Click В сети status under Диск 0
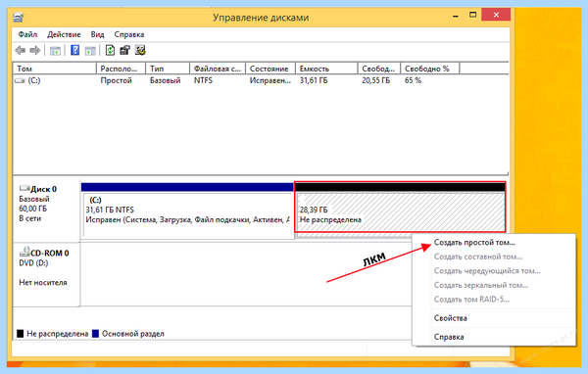Image resolution: width=588 pixels, height=374 pixels. click(30, 218)
